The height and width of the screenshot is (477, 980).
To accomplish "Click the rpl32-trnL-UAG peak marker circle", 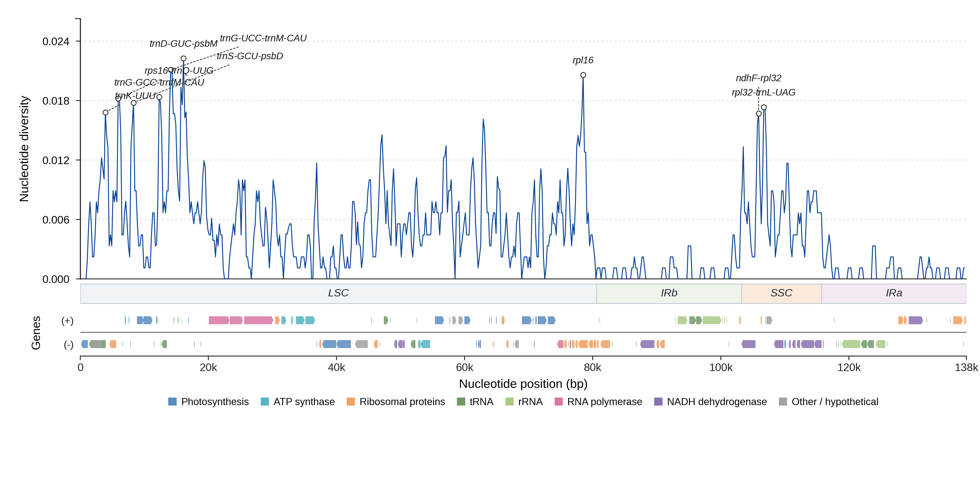I will tap(763, 107).
